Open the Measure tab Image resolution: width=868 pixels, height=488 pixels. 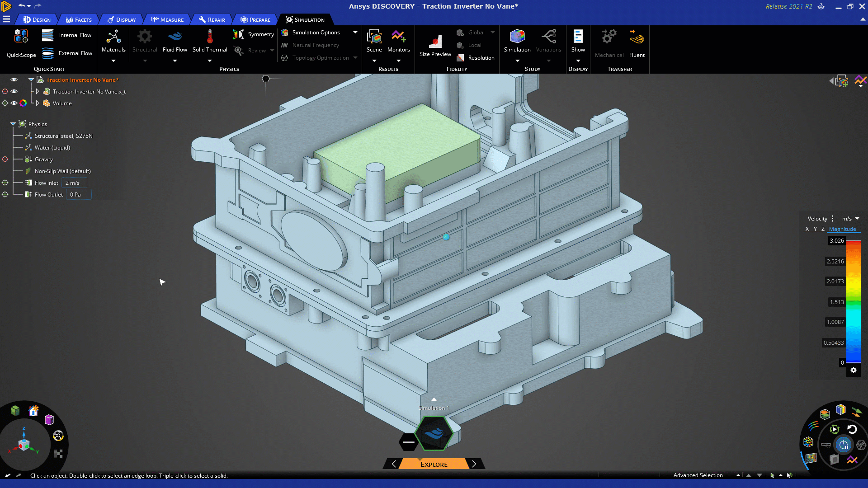point(167,20)
